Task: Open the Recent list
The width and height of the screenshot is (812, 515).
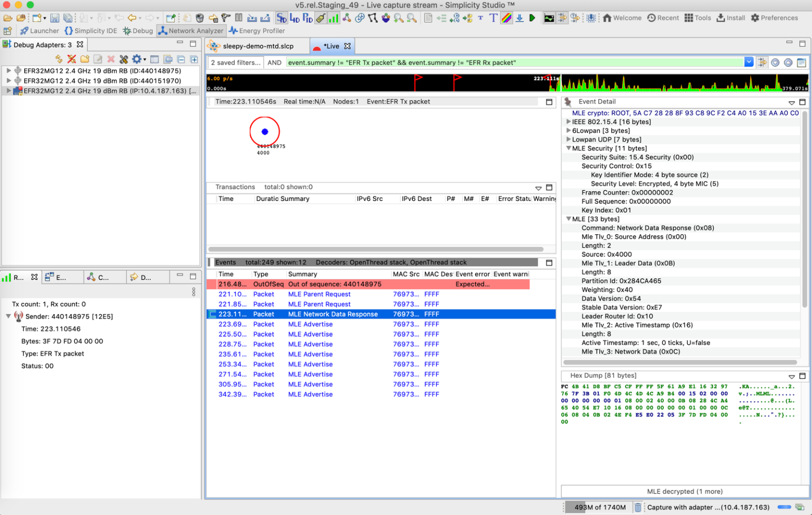Action: [x=663, y=18]
